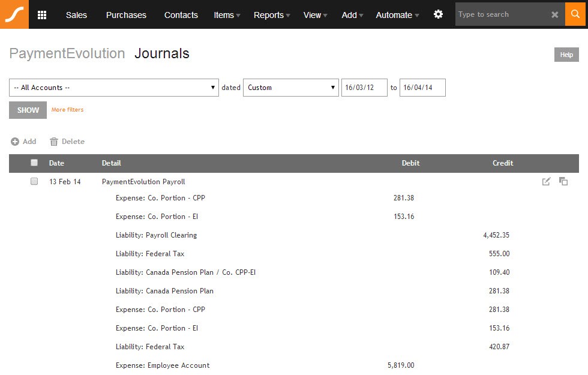
Task: Click the Help button
Action: (566, 55)
